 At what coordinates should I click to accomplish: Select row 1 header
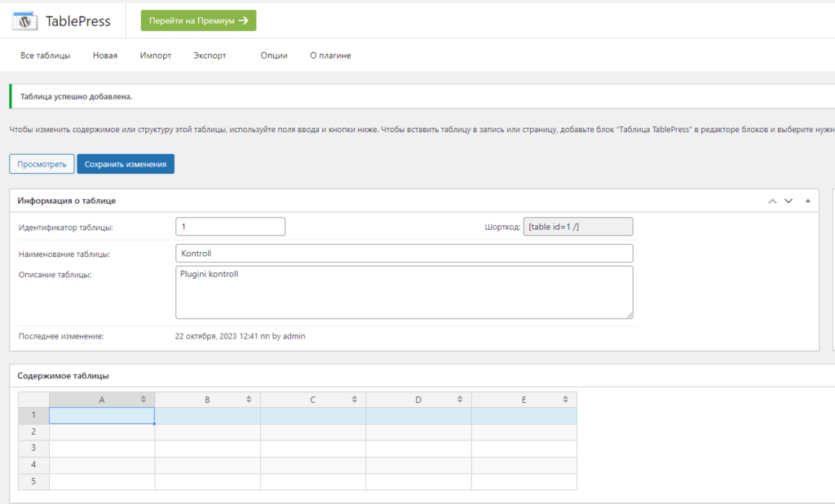pyautogui.click(x=33, y=416)
